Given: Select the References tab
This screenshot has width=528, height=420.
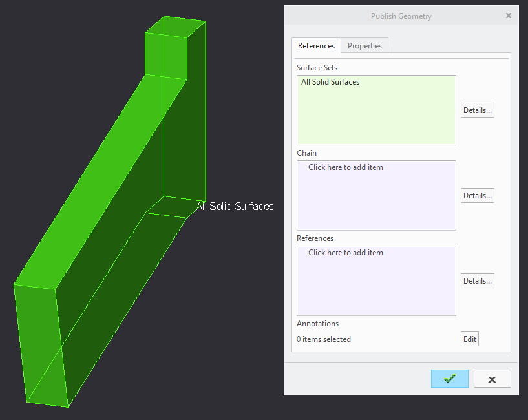Looking at the screenshot, I should click(x=316, y=45).
